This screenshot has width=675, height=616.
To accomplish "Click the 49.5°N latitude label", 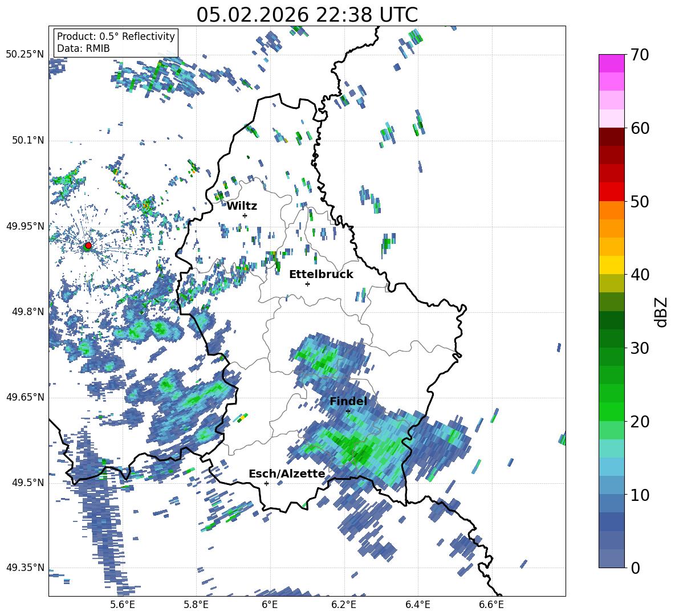I will (x=28, y=483).
